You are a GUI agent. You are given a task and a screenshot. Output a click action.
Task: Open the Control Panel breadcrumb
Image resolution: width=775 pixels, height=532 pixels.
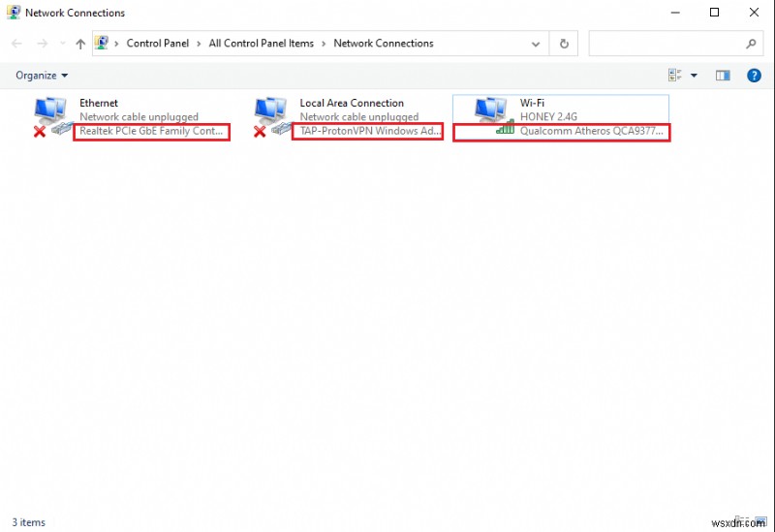[x=158, y=43]
